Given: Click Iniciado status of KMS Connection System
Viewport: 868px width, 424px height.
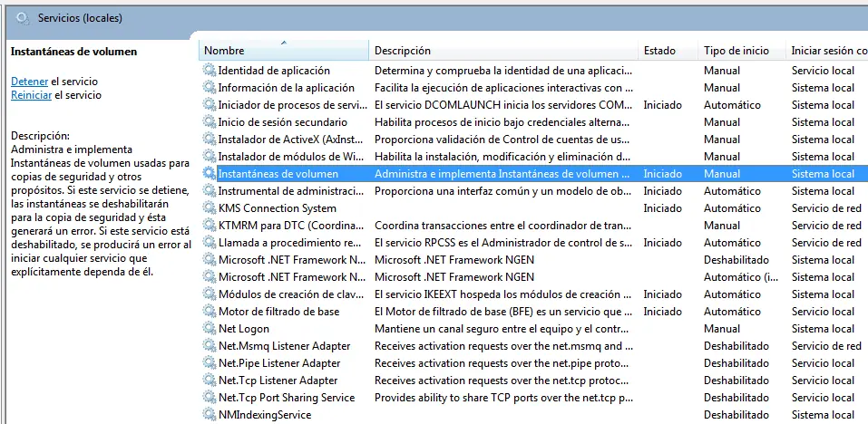Looking at the screenshot, I should pyautogui.click(x=663, y=207).
